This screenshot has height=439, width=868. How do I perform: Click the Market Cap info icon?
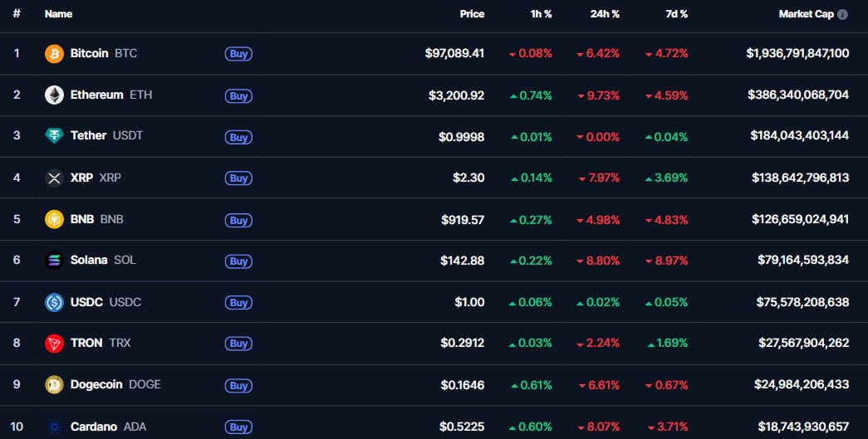click(x=842, y=14)
